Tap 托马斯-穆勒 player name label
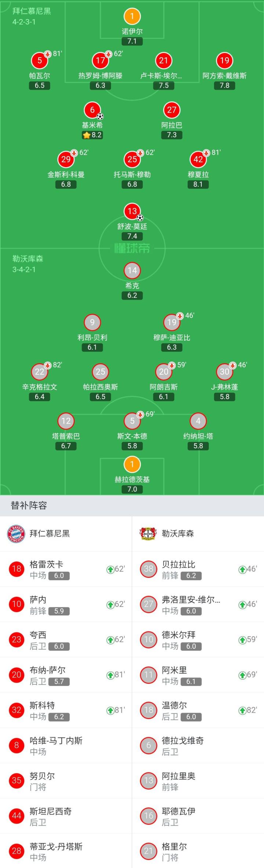Image resolution: width=264 pixels, height=868 pixels. (132, 174)
